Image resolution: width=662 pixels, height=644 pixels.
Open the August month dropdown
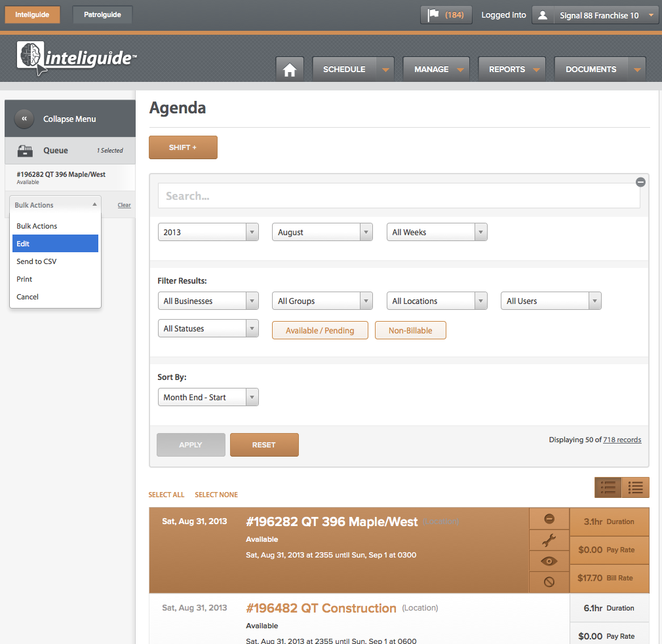[x=322, y=232]
